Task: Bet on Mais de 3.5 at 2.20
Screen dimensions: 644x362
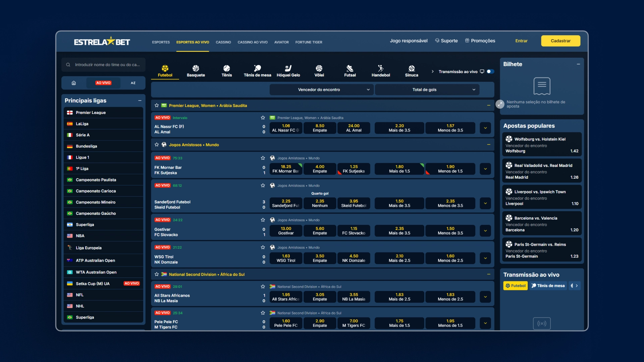Action: pos(399,128)
